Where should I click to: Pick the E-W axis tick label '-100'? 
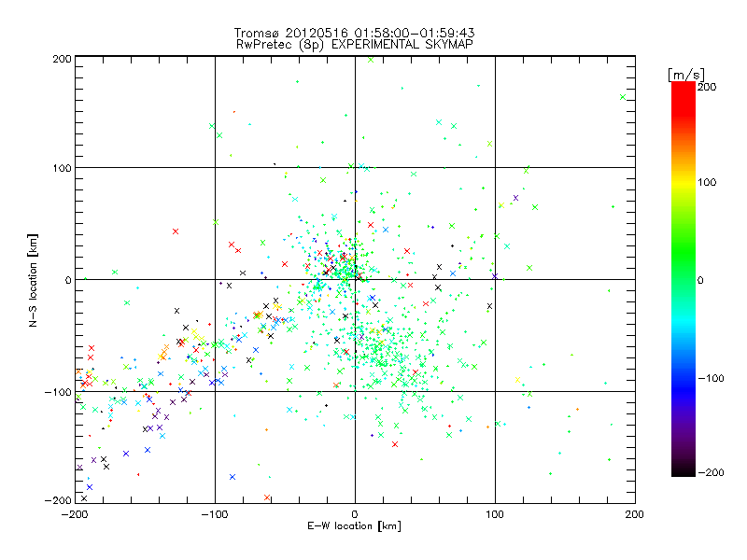[215, 514]
